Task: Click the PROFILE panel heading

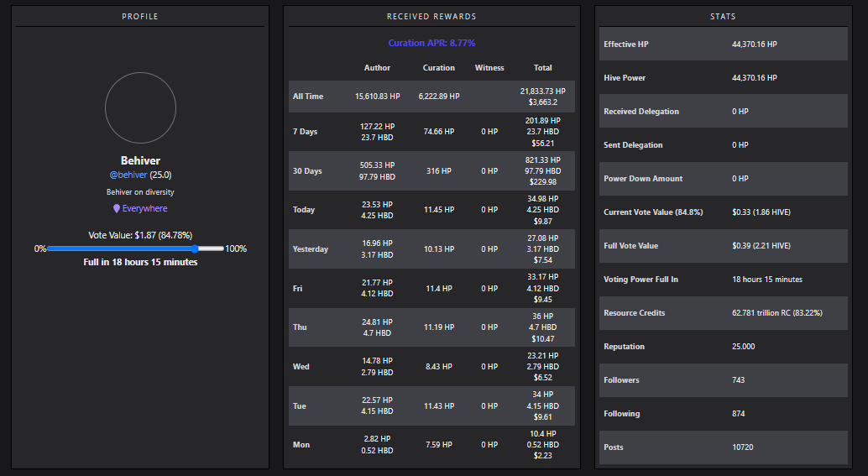Action: (140, 17)
